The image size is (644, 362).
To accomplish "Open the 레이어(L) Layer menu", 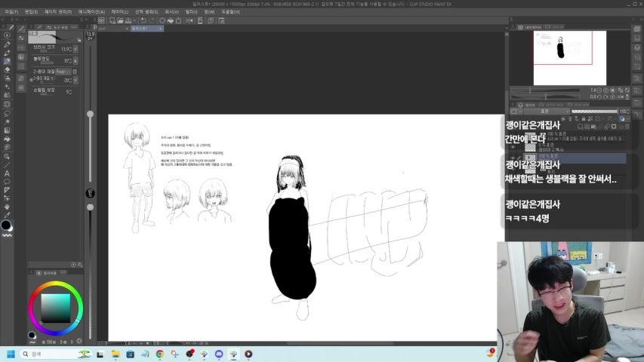I will coord(120,12).
